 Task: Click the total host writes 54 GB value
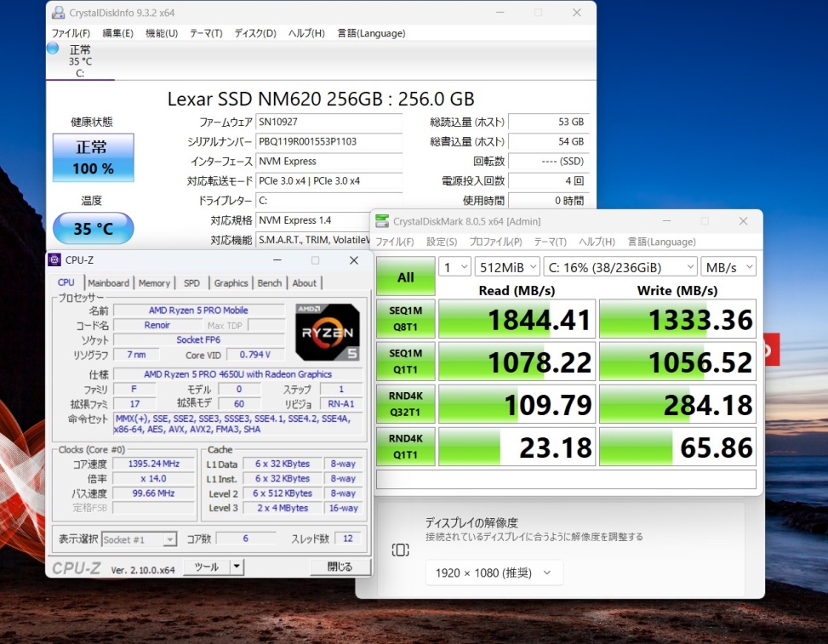coord(548,141)
